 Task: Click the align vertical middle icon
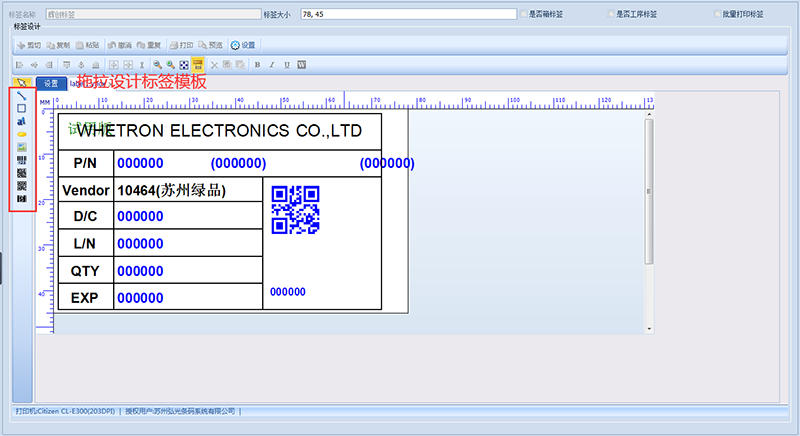(x=81, y=65)
